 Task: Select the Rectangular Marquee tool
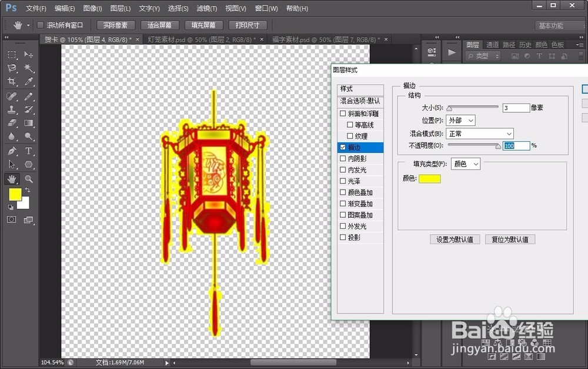tap(12, 55)
